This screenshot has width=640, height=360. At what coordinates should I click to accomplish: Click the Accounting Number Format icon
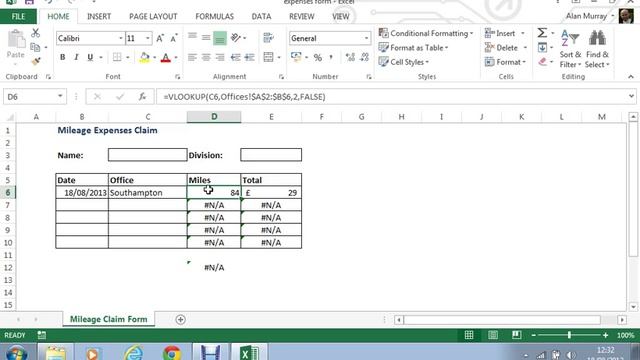tap(296, 57)
